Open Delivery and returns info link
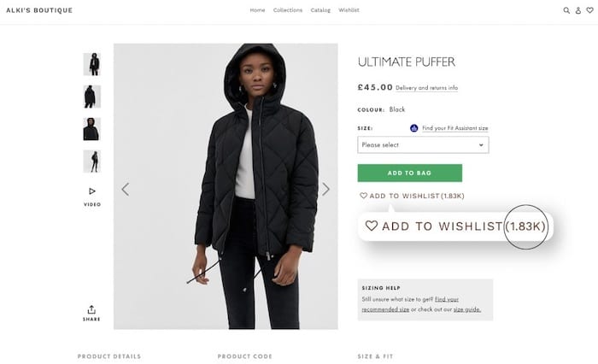 [x=426, y=88]
